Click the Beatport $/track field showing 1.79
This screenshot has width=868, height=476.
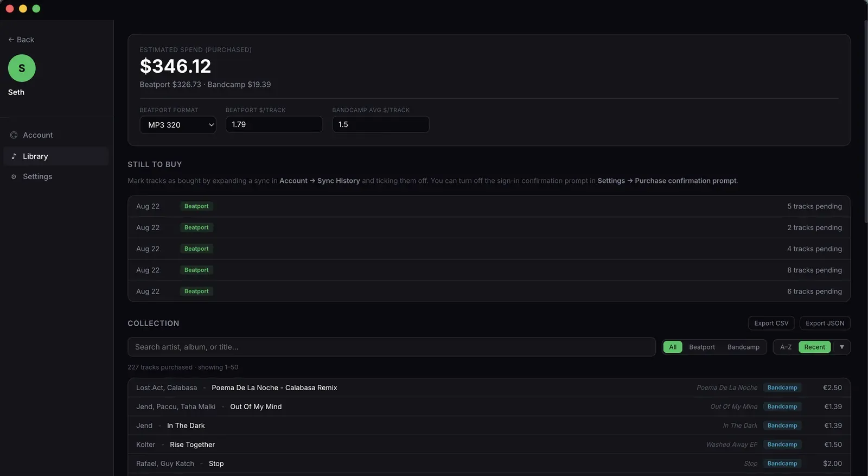274,124
